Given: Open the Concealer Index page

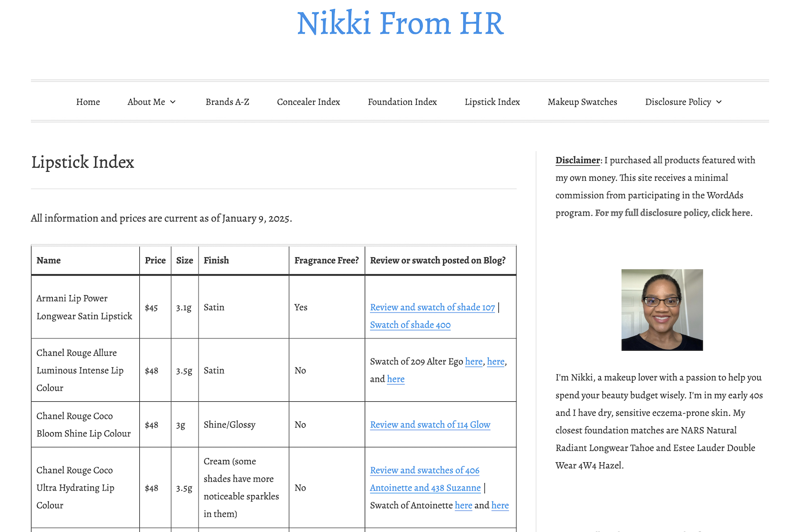Looking at the screenshot, I should [x=308, y=102].
